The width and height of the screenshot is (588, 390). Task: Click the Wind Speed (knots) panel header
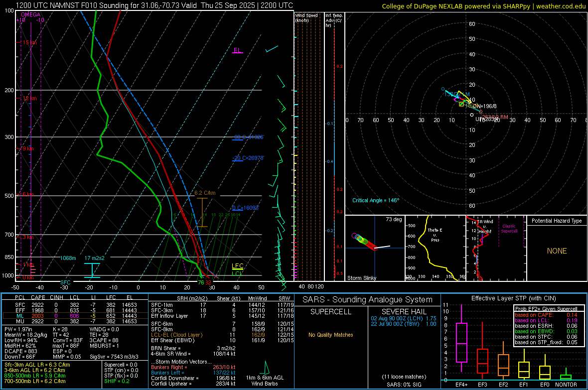pyautogui.click(x=306, y=17)
